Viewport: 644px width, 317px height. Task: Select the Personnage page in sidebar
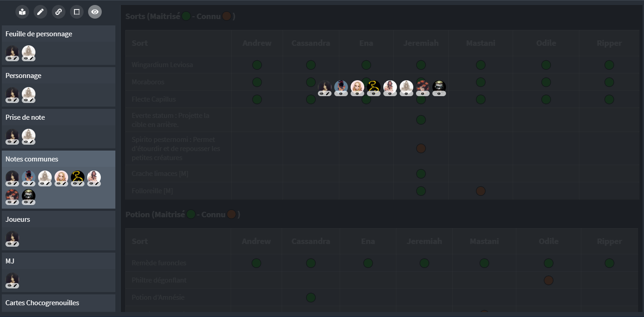coord(23,76)
